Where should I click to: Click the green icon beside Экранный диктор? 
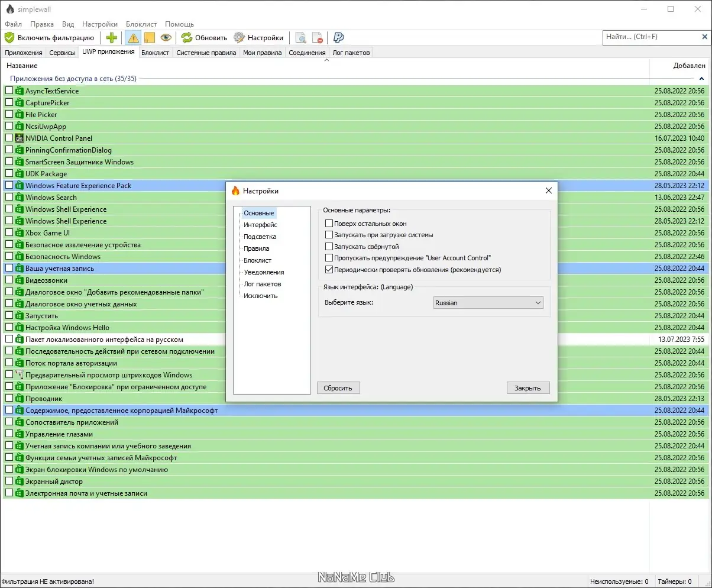(19, 481)
